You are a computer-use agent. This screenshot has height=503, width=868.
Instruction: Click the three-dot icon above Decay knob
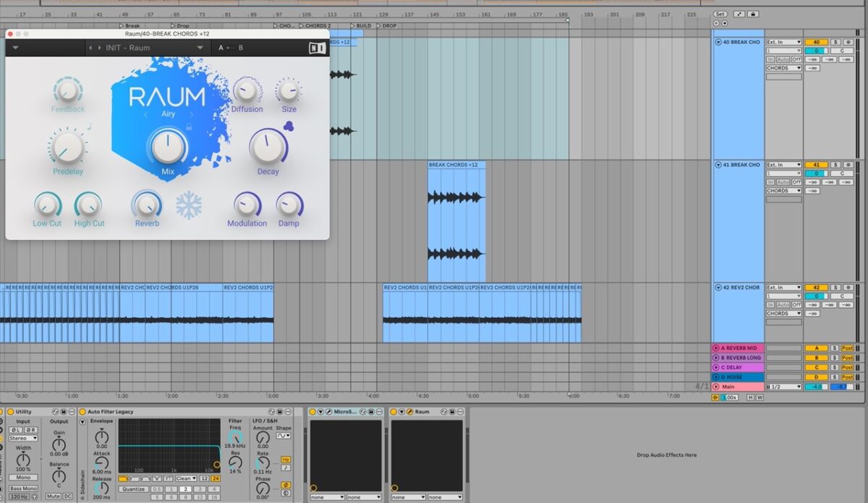[289, 126]
